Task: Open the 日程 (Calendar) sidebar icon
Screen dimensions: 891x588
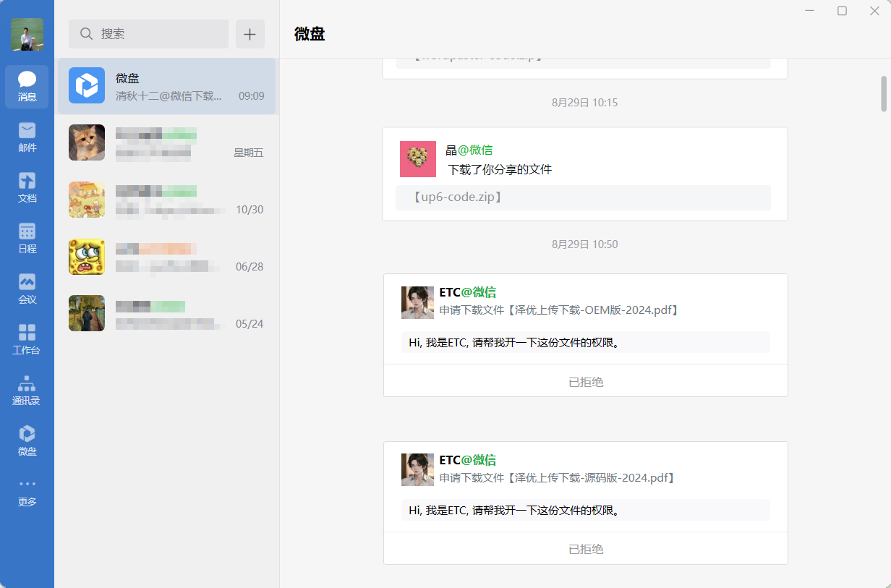Action: [27, 238]
